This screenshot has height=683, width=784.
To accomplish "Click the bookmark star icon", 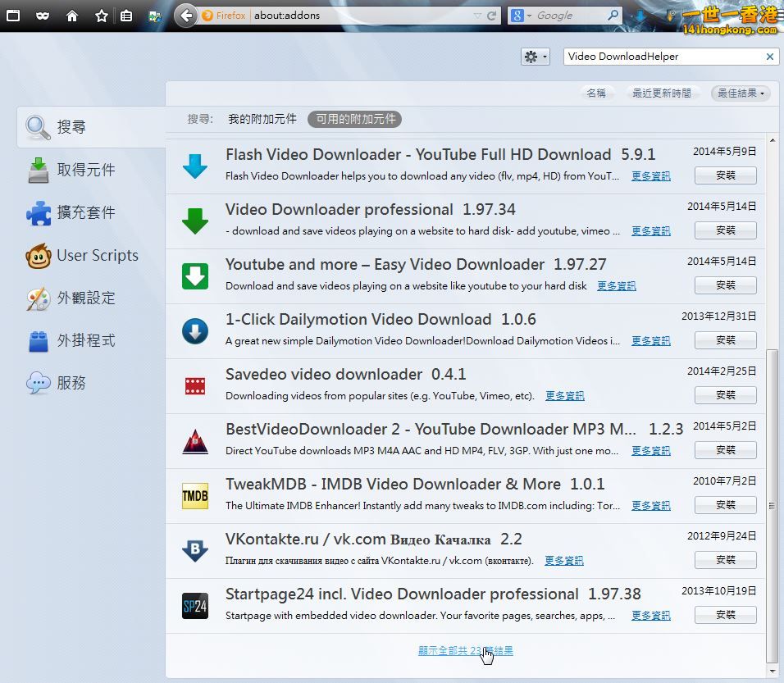I will click(x=102, y=16).
